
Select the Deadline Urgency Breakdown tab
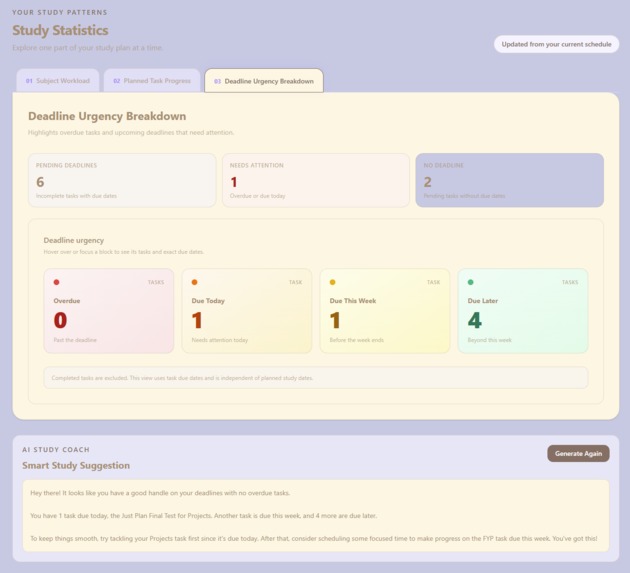(x=264, y=81)
